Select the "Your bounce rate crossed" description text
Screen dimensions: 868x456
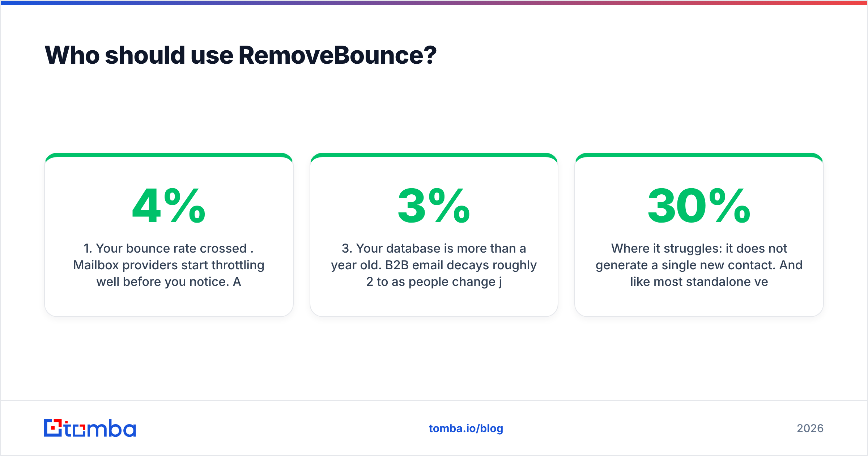click(169, 265)
